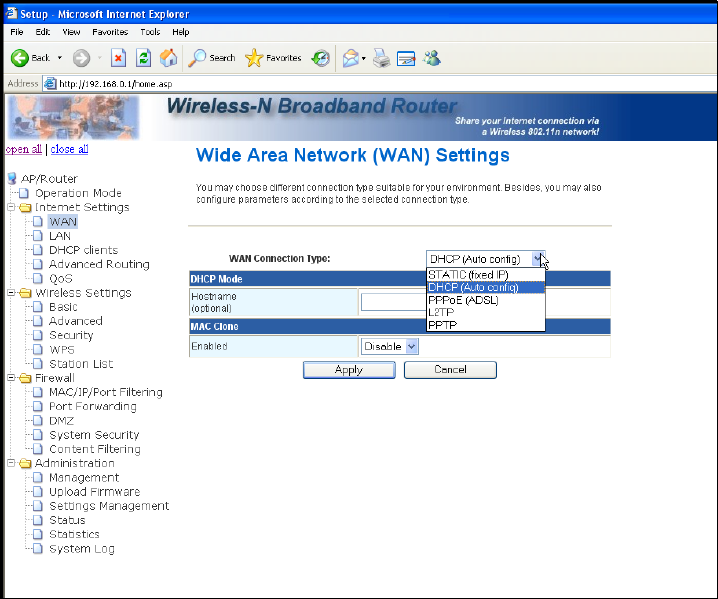Open the QoS page
The height and width of the screenshot is (599, 718).
tap(60, 278)
